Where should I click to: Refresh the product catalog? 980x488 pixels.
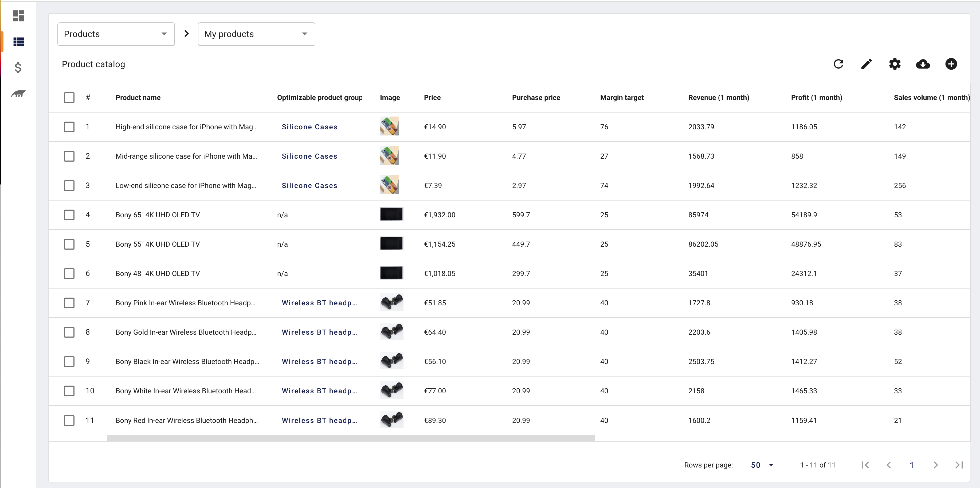point(838,64)
